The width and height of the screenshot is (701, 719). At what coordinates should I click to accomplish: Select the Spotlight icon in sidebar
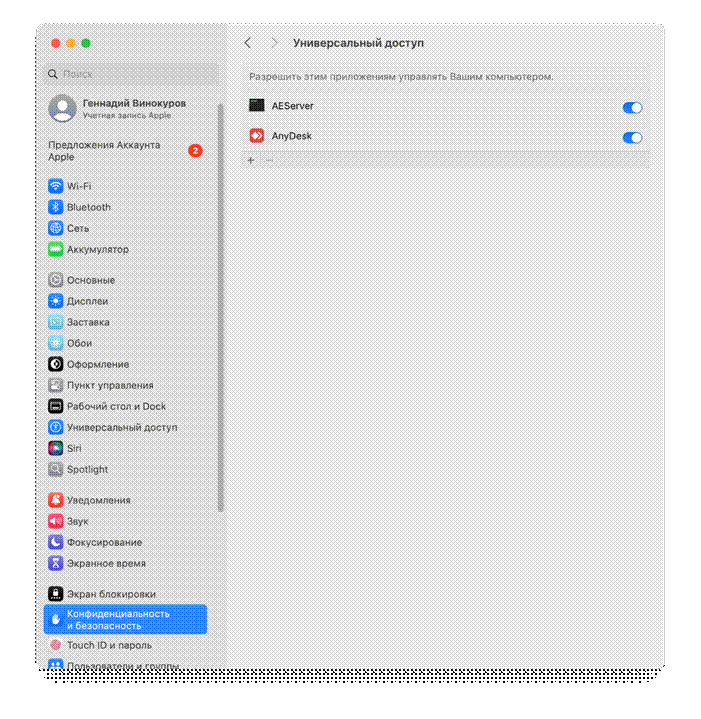tap(56, 469)
